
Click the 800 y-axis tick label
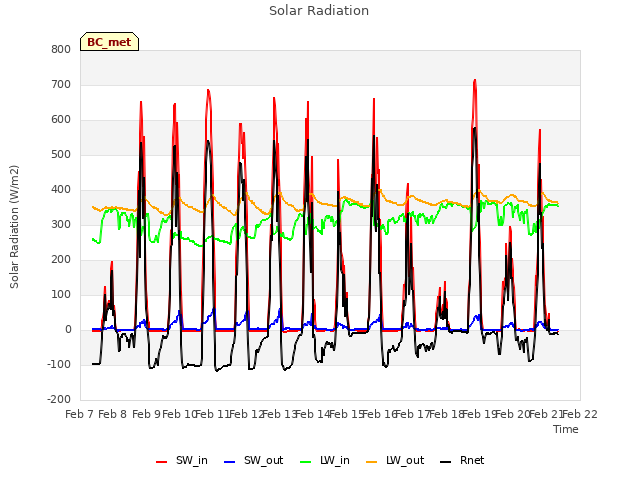click(61, 49)
